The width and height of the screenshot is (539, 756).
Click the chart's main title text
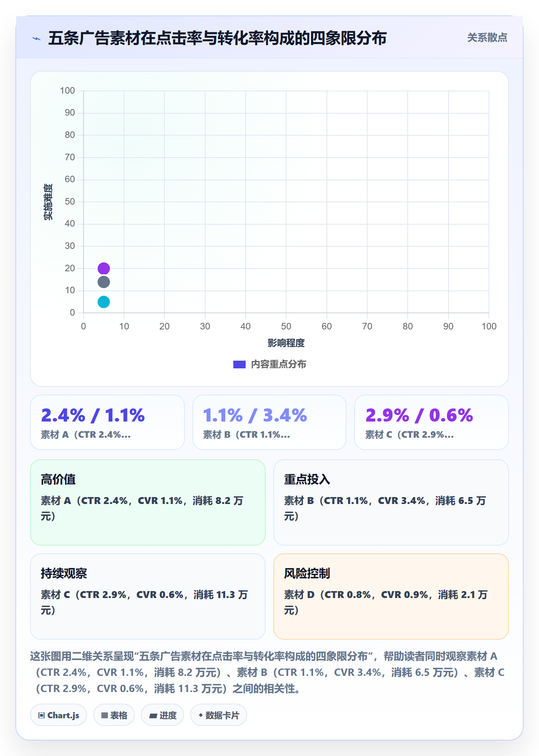click(218, 38)
